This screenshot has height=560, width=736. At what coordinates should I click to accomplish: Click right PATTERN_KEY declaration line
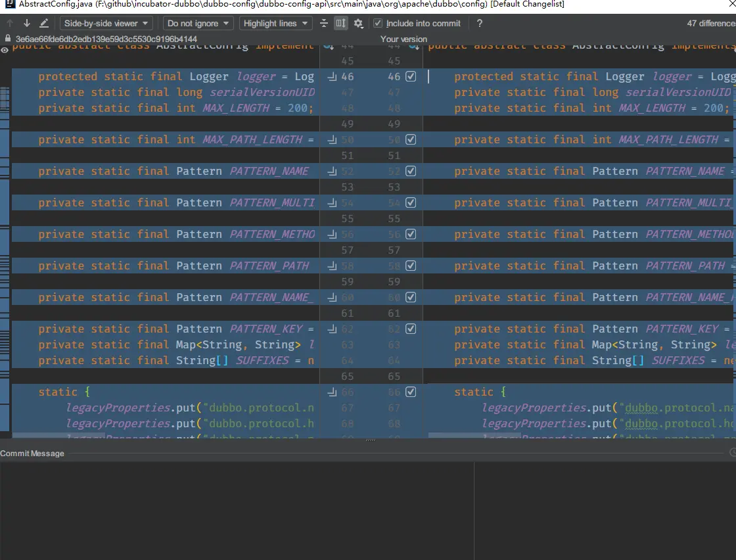tap(591, 329)
